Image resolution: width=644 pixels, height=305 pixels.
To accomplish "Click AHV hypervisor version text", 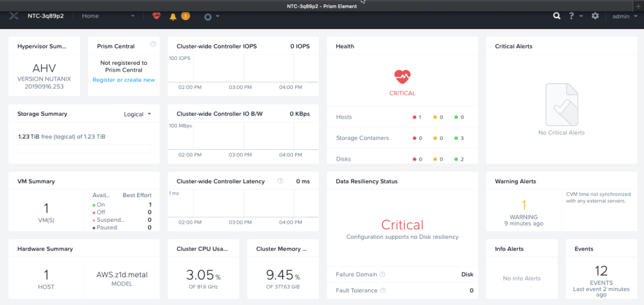I will pyautogui.click(x=44, y=83).
